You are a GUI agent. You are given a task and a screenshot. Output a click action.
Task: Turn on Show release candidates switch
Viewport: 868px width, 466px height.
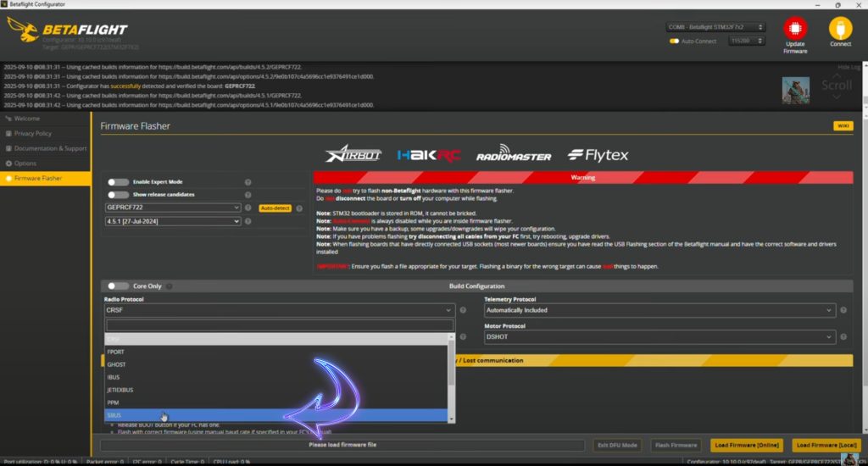pyautogui.click(x=119, y=195)
